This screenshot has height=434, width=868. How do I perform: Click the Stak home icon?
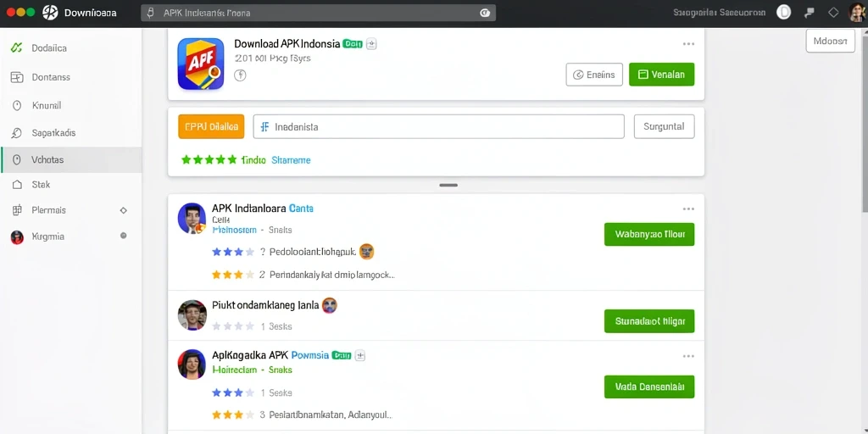[x=17, y=185]
